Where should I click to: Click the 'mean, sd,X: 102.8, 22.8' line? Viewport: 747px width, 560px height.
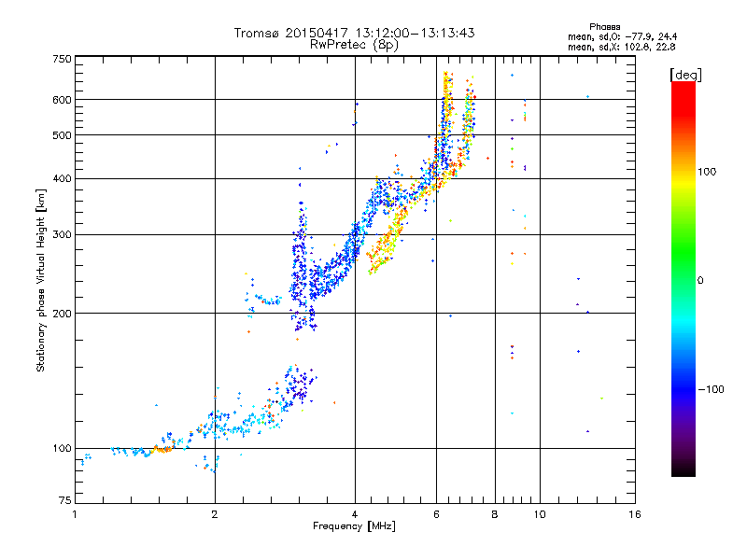[621, 47]
